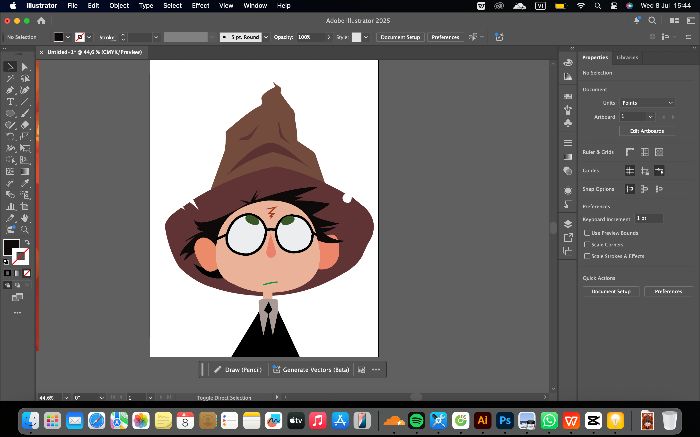
Task: Select the Magic Wand tool
Action: coord(10,79)
